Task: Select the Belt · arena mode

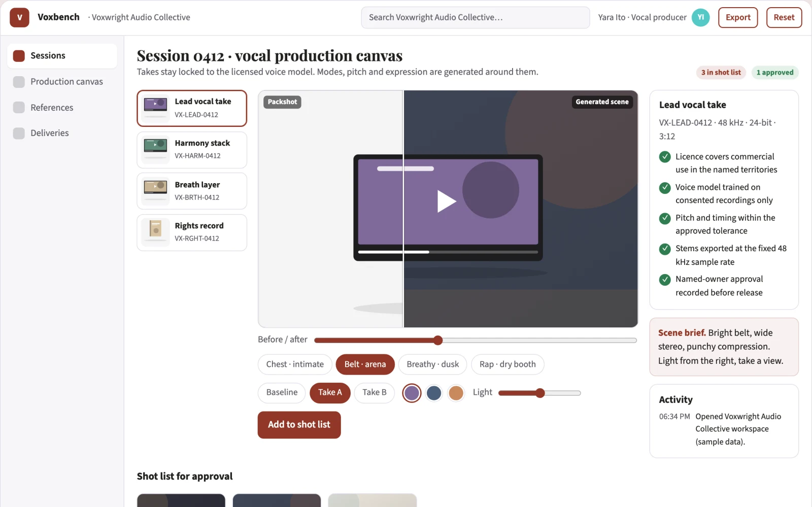Action: (365, 364)
